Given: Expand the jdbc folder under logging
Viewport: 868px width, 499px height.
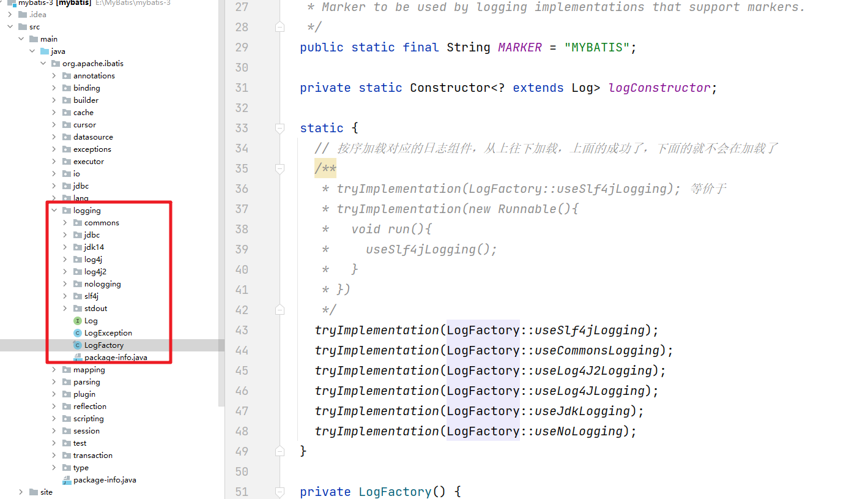Looking at the screenshot, I should (65, 235).
